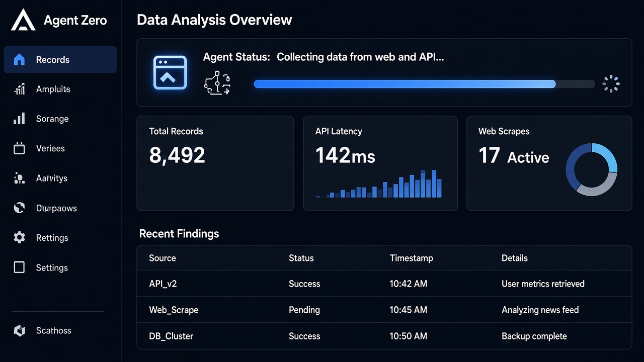Click the 10:42 AM timestamp
The width and height of the screenshot is (644, 362).
(409, 284)
